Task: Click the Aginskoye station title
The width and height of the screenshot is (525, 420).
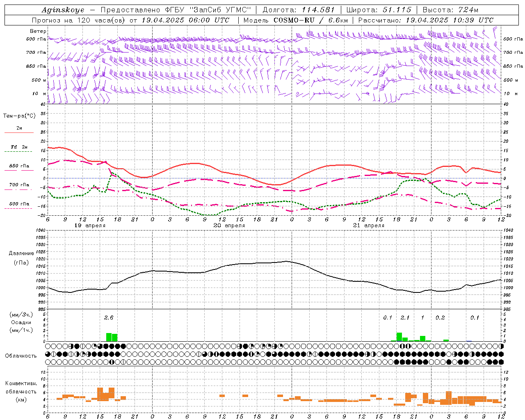Action: [63, 10]
